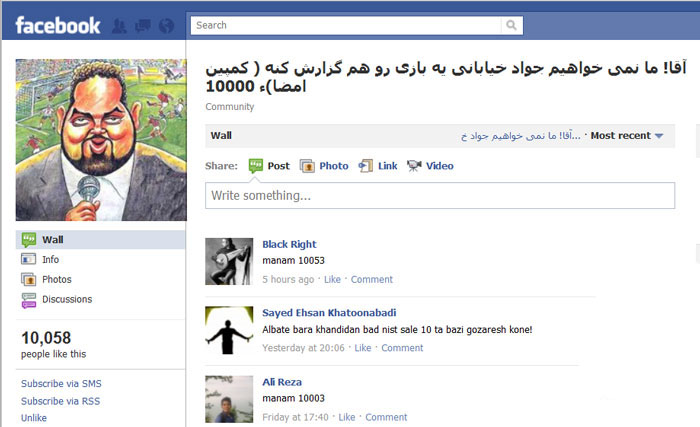Select the Video share camera icon
The image size is (700, 427).
click(x=414, y=166)
